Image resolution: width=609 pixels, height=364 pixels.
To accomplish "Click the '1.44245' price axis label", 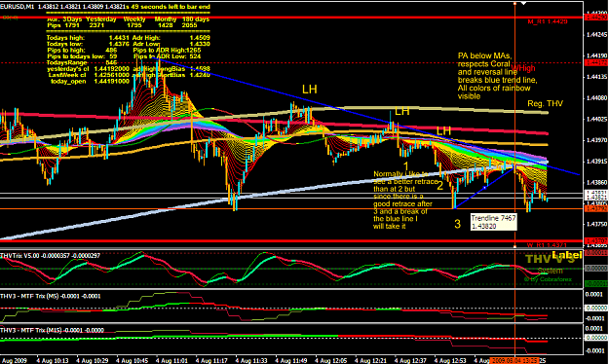I will 596,35.
